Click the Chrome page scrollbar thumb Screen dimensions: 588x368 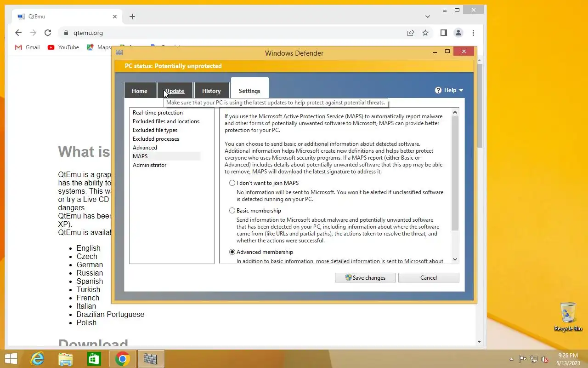click(479, 106)
